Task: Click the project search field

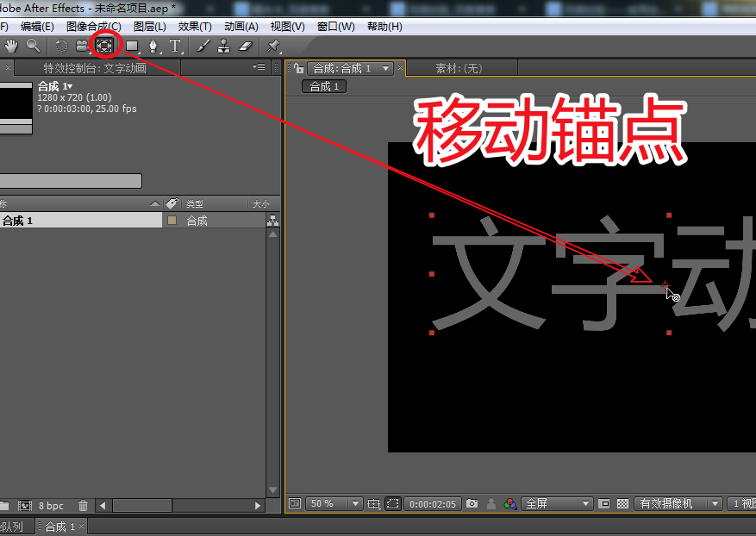Action: click(71, 181)
